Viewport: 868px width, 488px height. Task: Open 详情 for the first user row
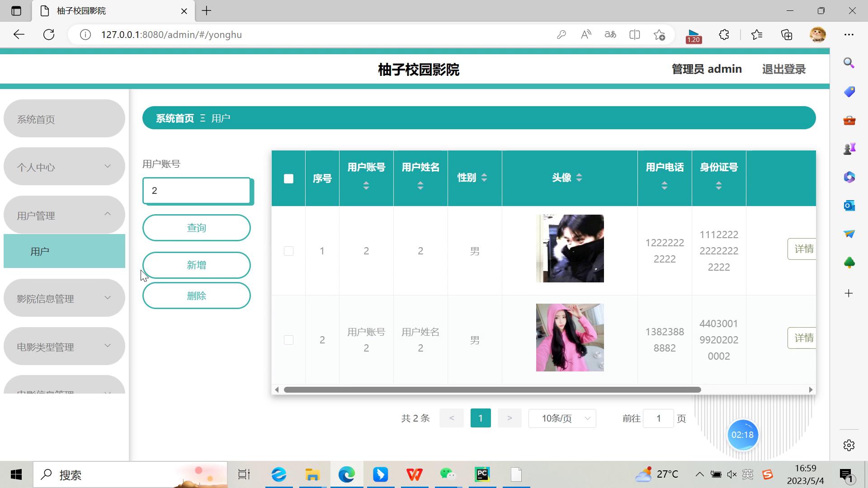click(802, 249)
